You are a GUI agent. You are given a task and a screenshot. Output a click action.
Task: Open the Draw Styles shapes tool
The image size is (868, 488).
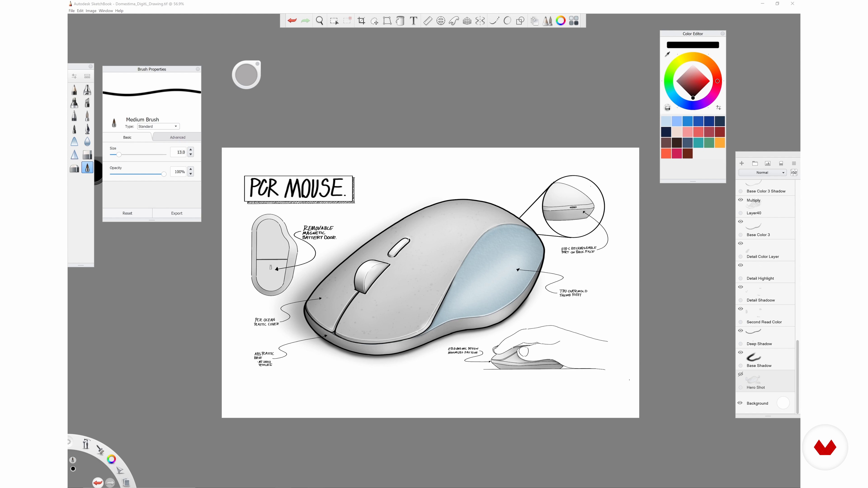point(520,21)
